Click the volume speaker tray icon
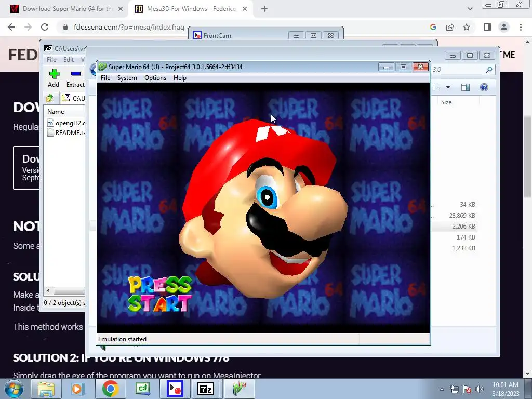The height and width of the screenshot is (399, 532). tap(479, 389)
